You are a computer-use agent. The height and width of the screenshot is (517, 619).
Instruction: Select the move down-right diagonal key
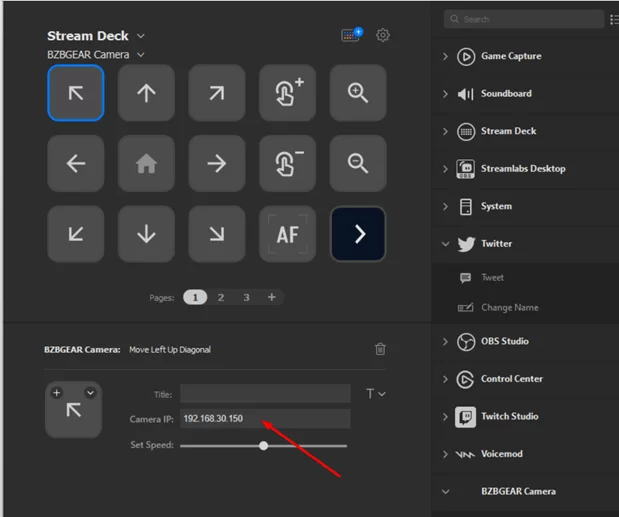[x=217, y=234]
